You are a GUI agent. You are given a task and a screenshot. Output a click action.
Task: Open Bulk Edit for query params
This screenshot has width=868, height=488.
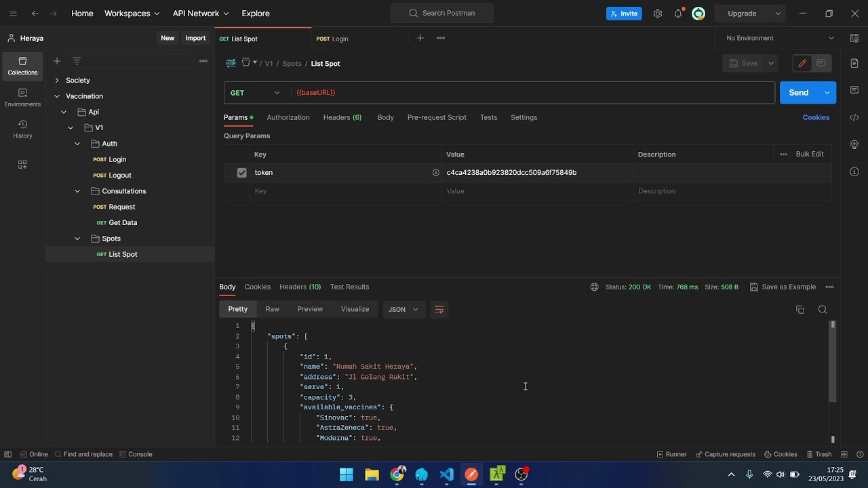tap(810, 155)
